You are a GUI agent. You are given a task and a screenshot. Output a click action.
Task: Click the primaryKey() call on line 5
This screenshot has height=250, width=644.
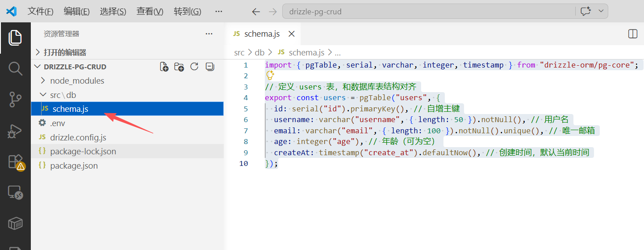(379, 109)
